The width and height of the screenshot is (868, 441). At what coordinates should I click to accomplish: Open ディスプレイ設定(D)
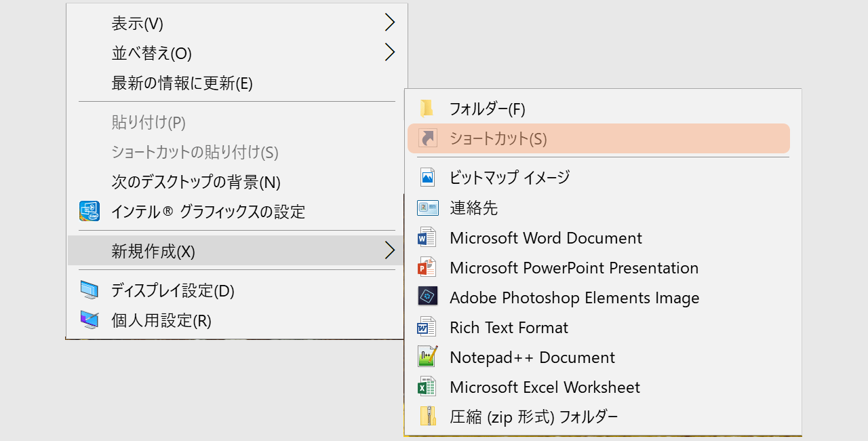(237, 291)
